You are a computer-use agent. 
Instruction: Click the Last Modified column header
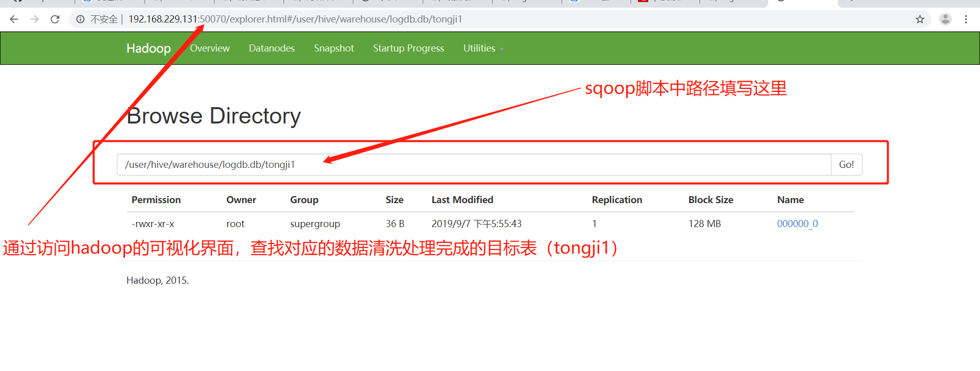462,200
